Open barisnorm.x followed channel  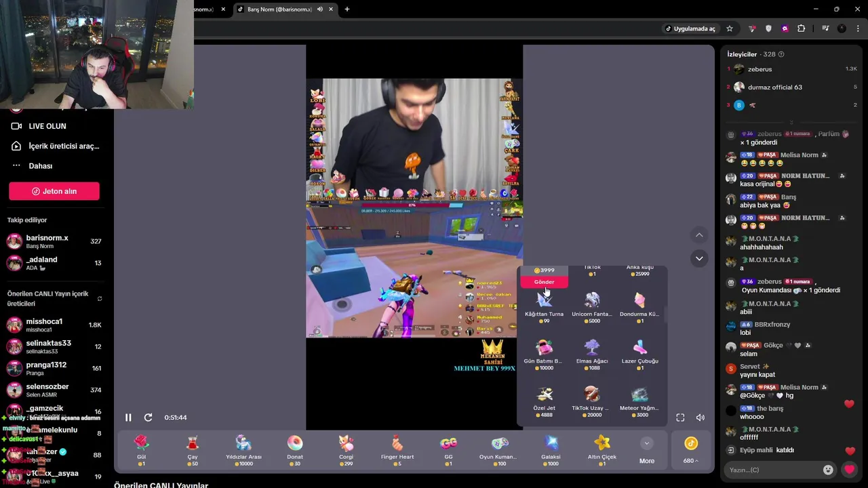coord(54,241)
